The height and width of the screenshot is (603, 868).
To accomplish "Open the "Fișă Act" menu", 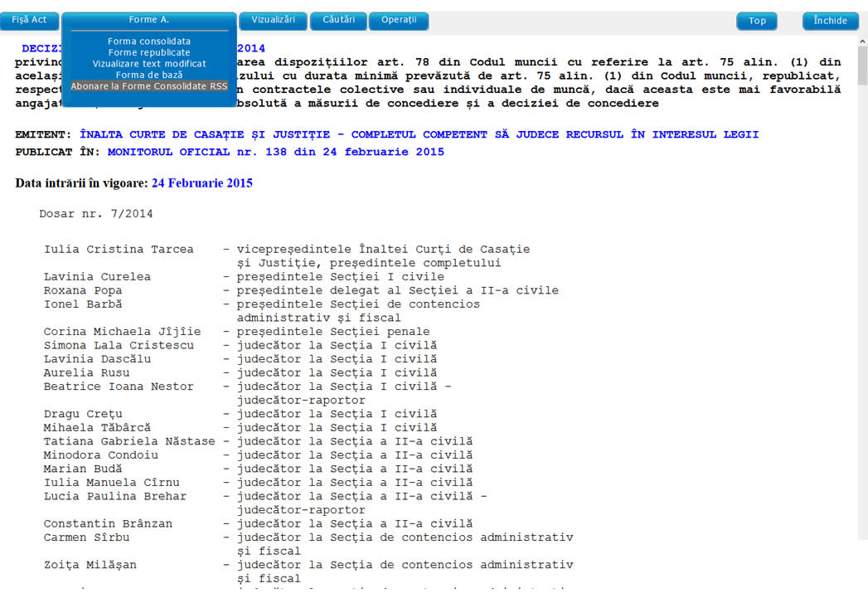I will pyautogui.click(x=30, y=20).
